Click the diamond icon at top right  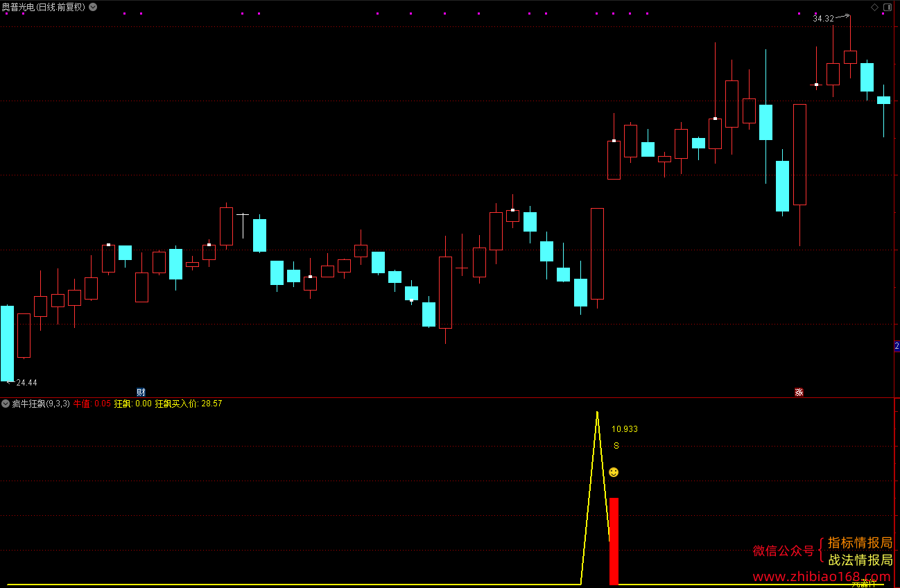(874, 7)
